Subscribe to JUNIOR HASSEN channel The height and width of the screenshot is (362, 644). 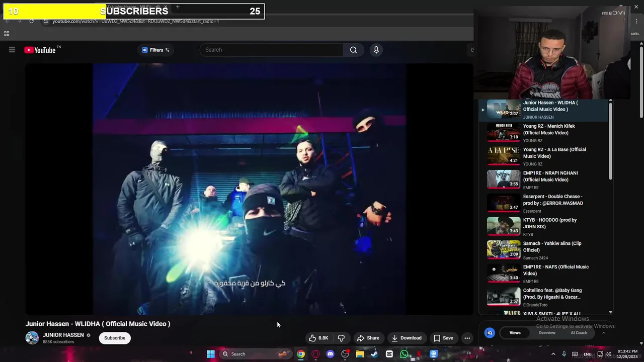(x=115, y=338)
